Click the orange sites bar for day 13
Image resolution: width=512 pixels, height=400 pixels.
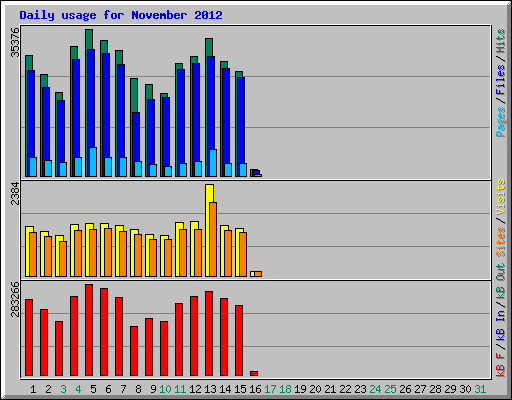[x=213, y=239]
